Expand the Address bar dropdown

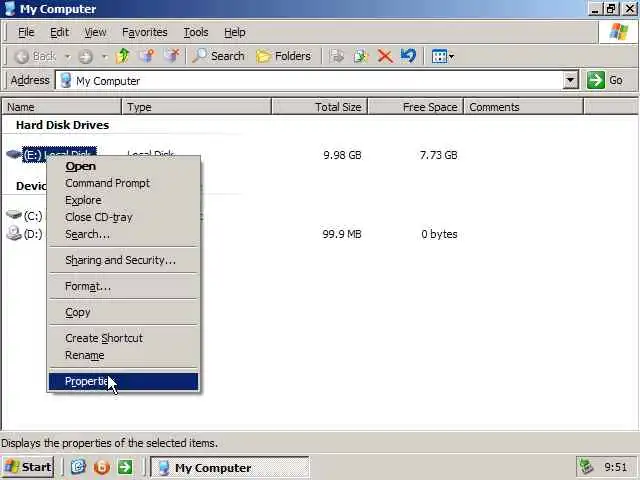570,80
